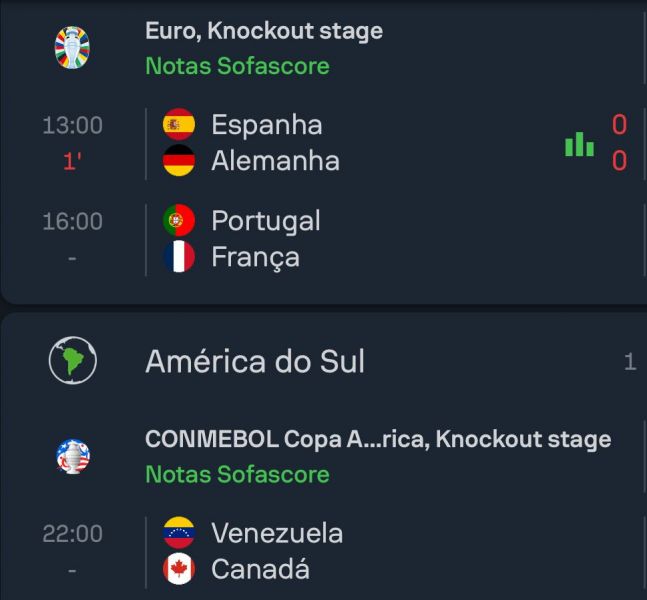The height and width of the screenshot is (600, 647).
Task: Expand the América do Sul section
Action: (255, 361)
